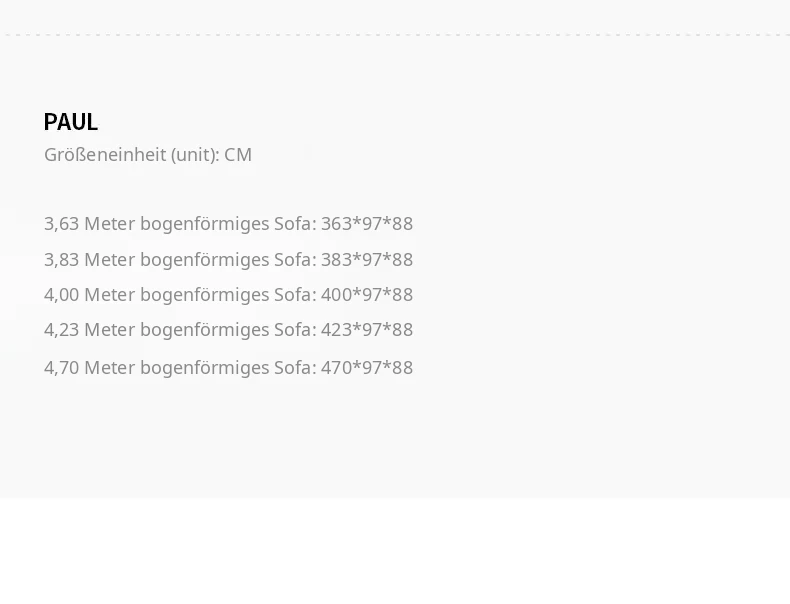Click the CM unit value
The height and width of the screenshot is (604, 790).
click(238, 155)
